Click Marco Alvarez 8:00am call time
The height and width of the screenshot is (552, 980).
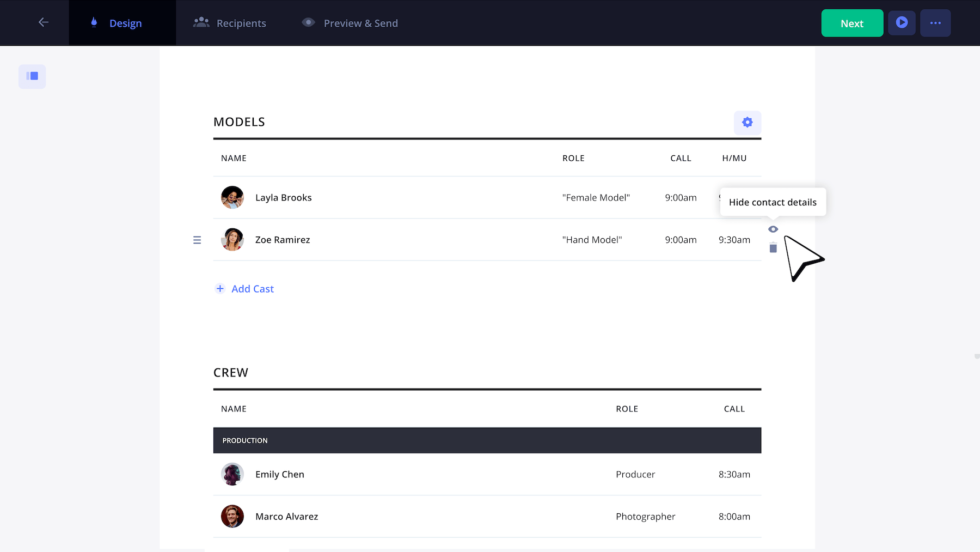[x=734, y=516]
